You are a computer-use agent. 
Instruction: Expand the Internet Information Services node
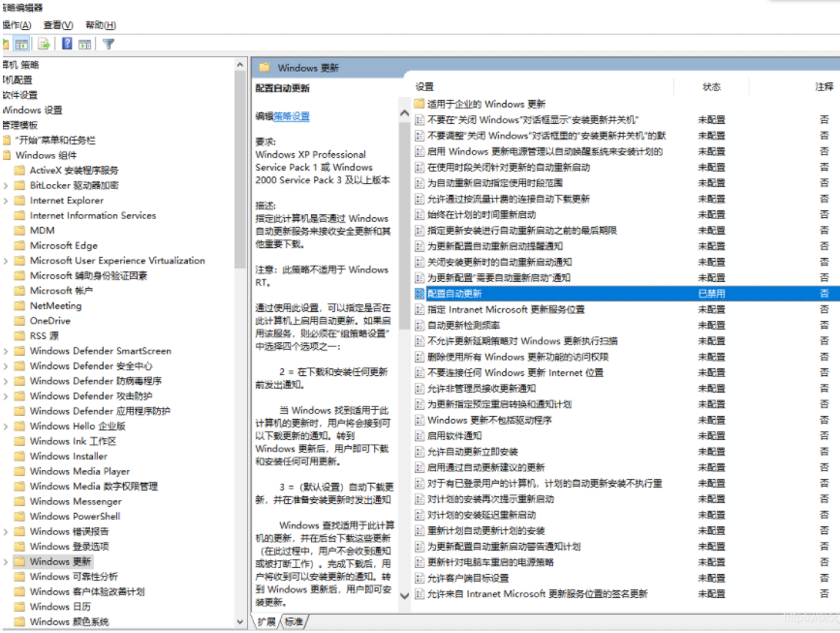tap(9, 214)
